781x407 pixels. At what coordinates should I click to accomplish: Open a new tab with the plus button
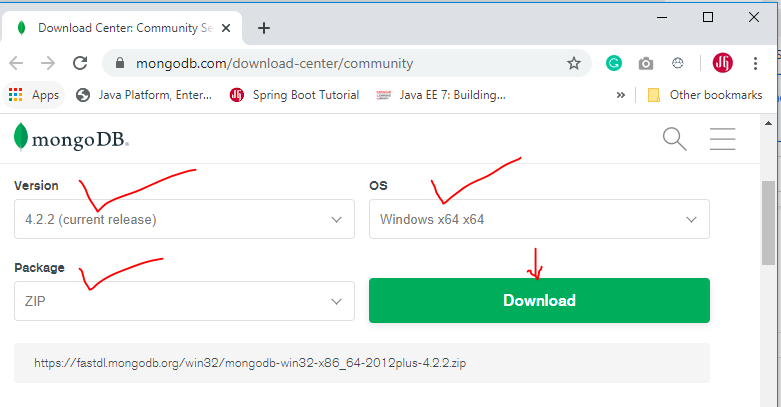pos(264,28)
